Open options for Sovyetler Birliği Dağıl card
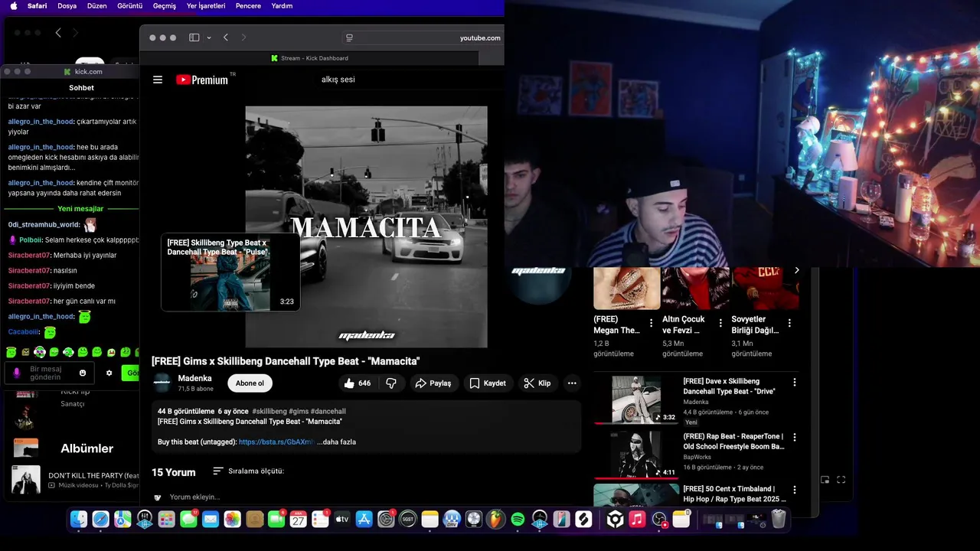Screen dimensions: 980x551 789,323
